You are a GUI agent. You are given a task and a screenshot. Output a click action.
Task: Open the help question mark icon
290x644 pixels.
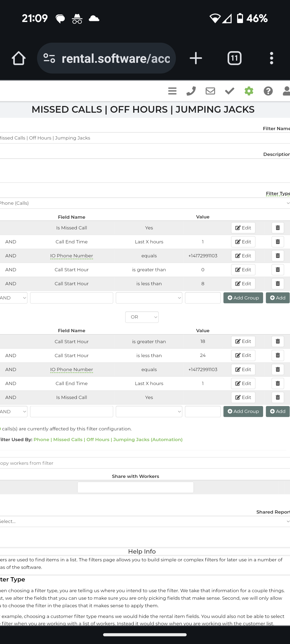(x=268, y=91)
